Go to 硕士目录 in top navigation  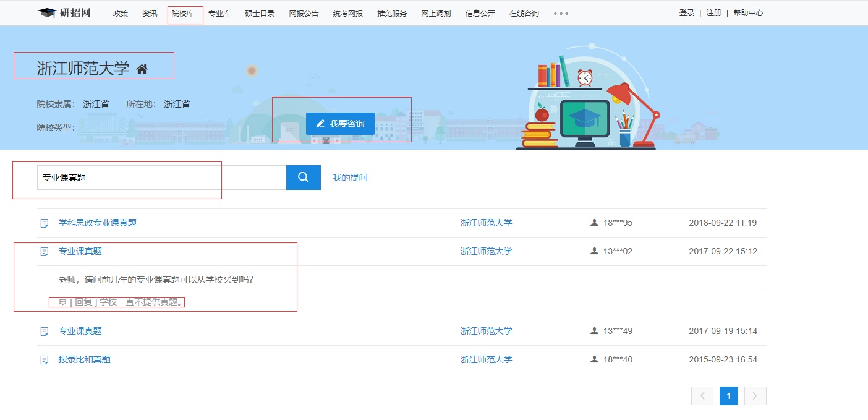pos(260,14)
